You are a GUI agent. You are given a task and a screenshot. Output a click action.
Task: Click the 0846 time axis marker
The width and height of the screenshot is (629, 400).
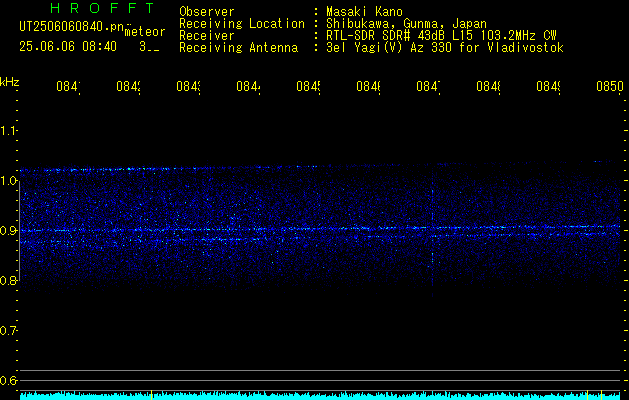(x=368, y=87)
